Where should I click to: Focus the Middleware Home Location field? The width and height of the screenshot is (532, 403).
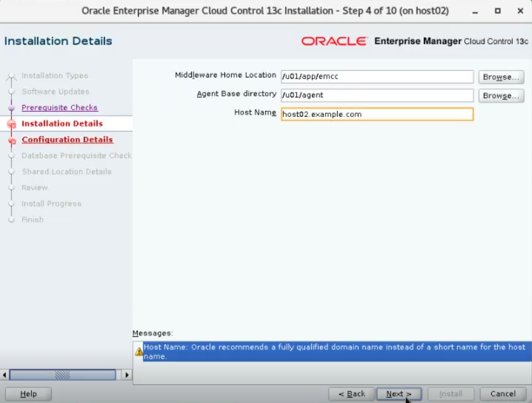click(x=377, y=76)
